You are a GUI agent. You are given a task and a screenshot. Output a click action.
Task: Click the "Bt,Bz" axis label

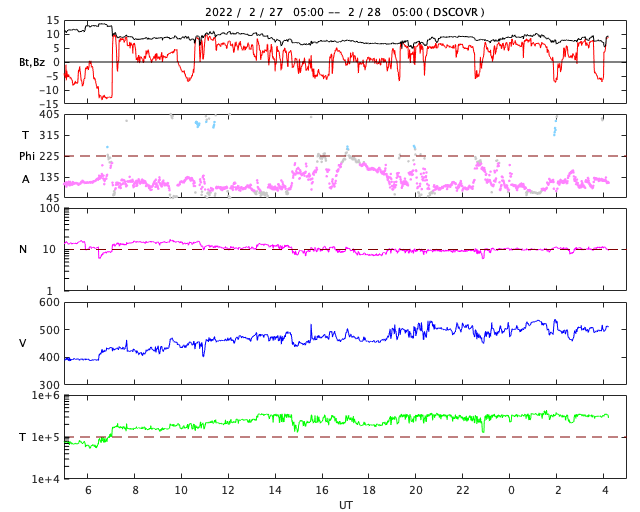point(32,62)
